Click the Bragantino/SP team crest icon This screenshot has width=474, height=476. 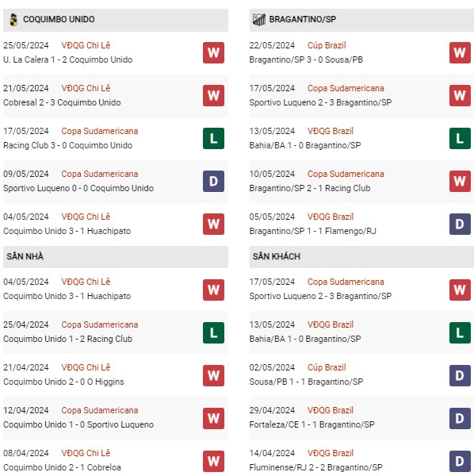[x=259, y=20]
